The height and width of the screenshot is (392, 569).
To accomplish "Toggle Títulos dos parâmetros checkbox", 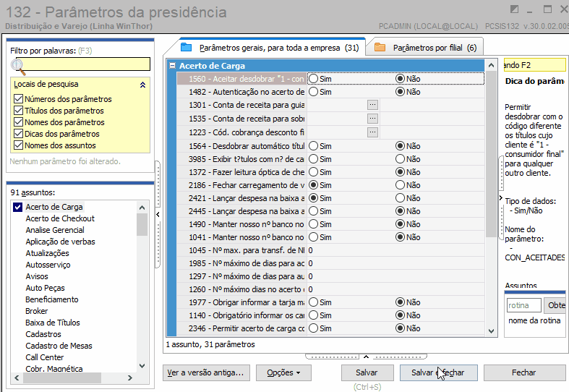I will coord(18,111).
